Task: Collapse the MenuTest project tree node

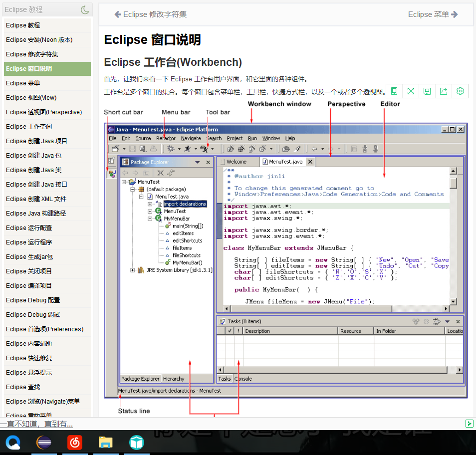Action: [x=124, y=182]
